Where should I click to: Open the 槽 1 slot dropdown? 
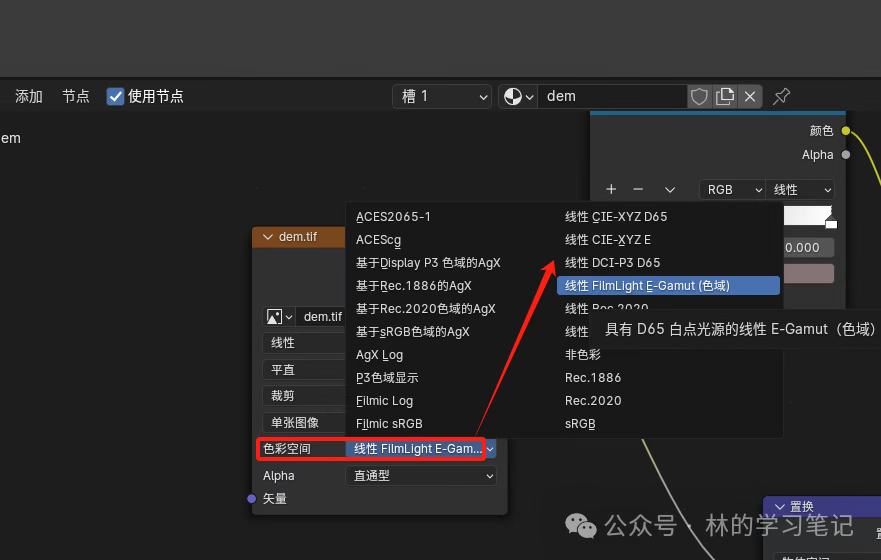coord(441,96)
